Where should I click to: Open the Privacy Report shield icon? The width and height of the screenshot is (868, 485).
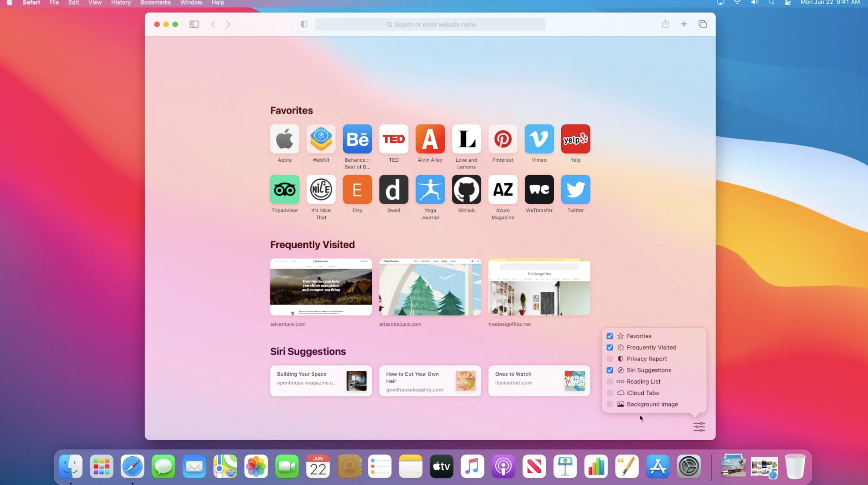point(303,24)
